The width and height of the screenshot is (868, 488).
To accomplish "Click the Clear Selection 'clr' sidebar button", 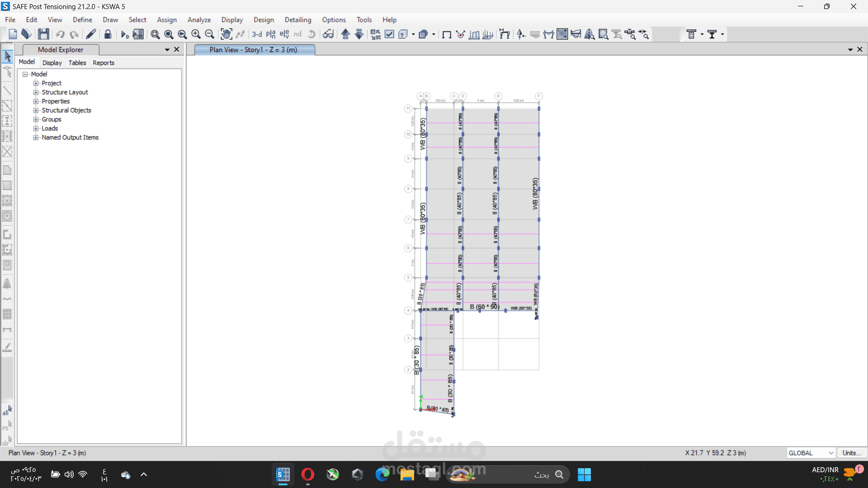I will (7, 441).
